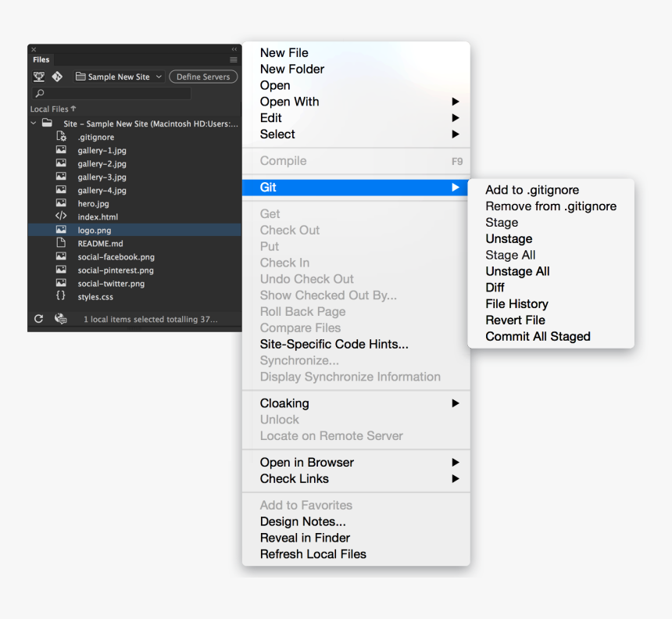
Task: Click the braces icon beside styles.css
Action: click(x=61, y=296)
